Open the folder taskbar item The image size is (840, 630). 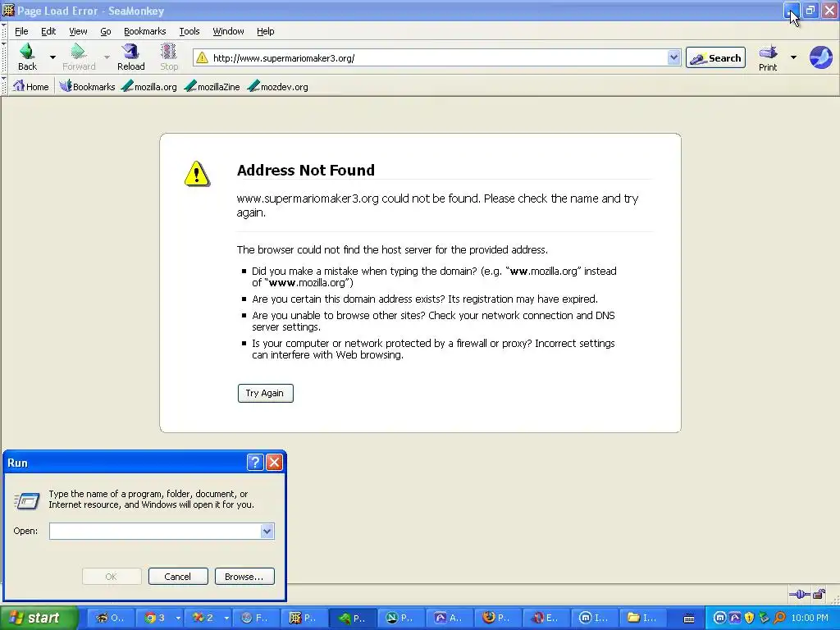click(x=641, y=618)
